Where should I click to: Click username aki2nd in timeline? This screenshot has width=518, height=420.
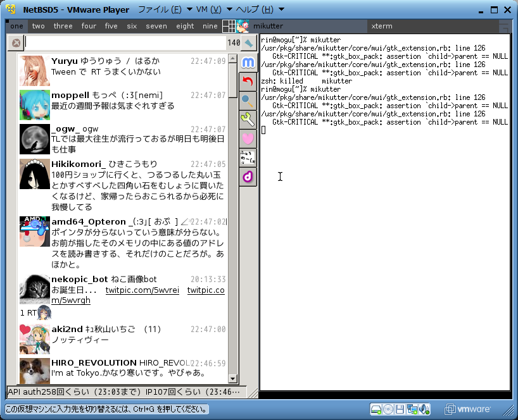click(x=67, y=330)
